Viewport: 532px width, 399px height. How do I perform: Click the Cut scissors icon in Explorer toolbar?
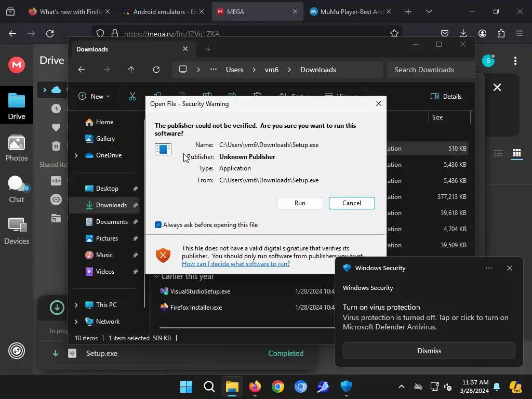coord(132,96)
